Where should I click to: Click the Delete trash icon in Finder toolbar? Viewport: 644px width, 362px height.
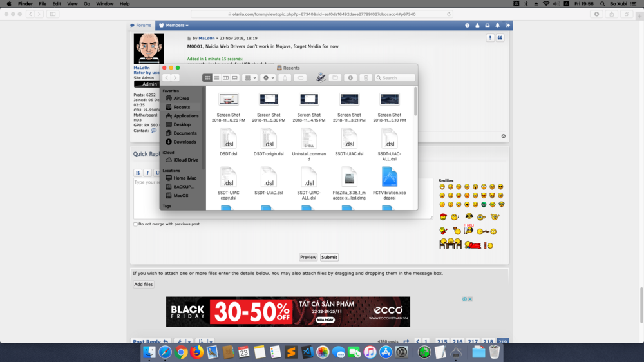(366, 78)
